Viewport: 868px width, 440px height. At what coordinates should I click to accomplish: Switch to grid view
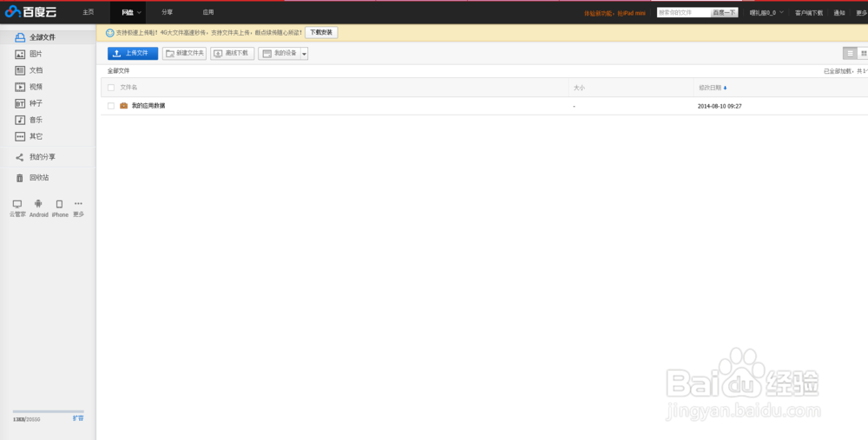[863, 53]
